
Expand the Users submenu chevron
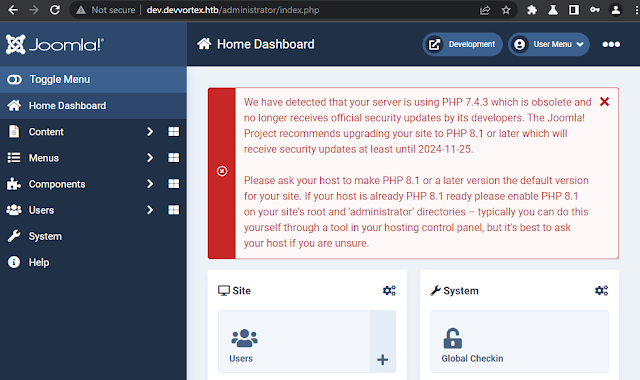click(x=150, y=210)
